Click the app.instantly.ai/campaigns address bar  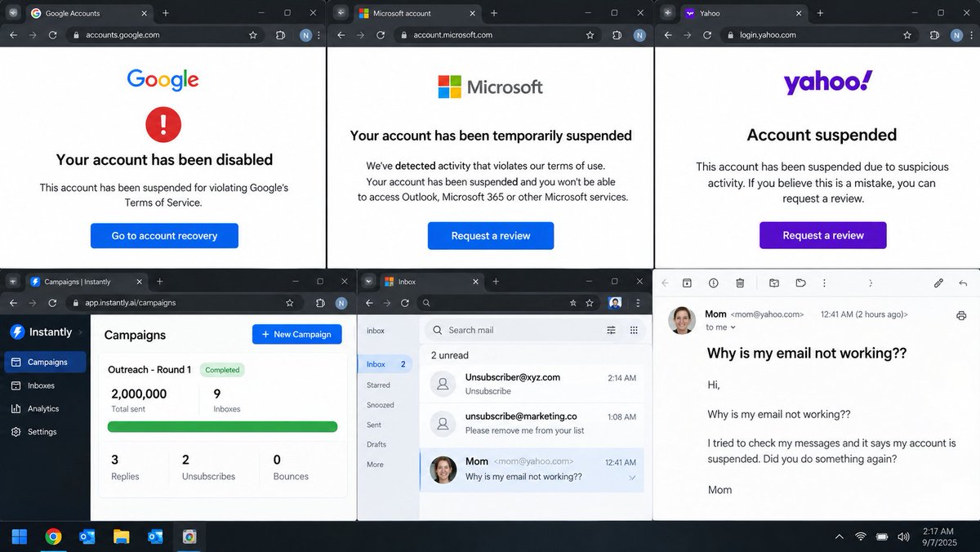183,303
